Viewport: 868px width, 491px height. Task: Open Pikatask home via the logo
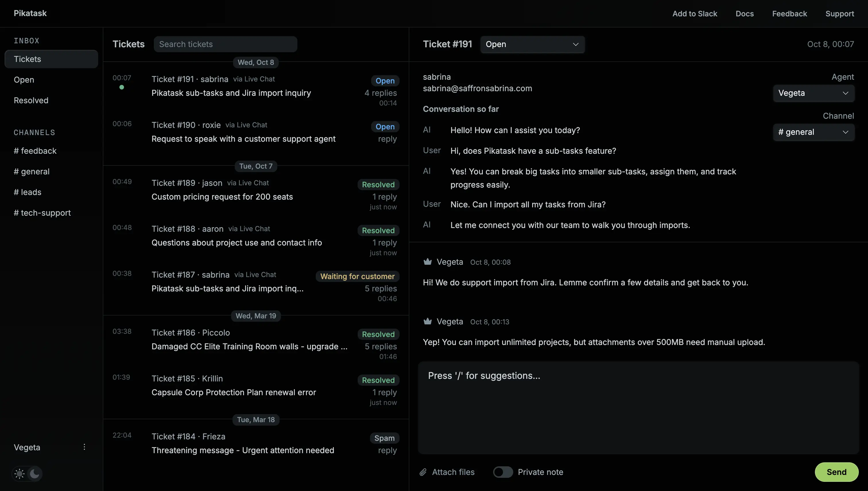(30, 13)
